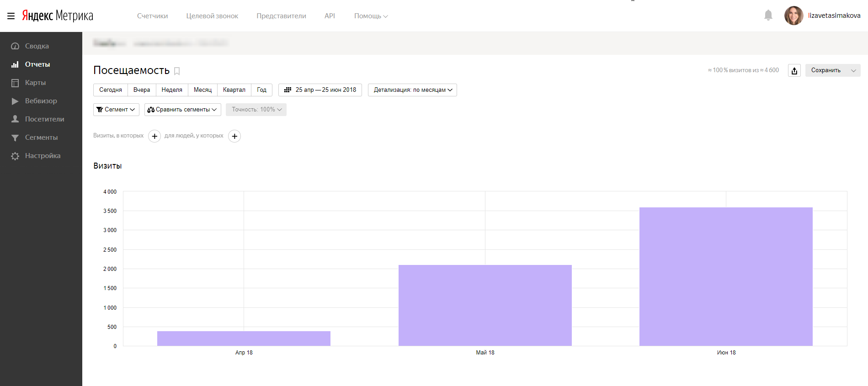868x386 pixels.
Task: Expand Детализация: по месяцам dropdown
Action: [x=412, y=90]
